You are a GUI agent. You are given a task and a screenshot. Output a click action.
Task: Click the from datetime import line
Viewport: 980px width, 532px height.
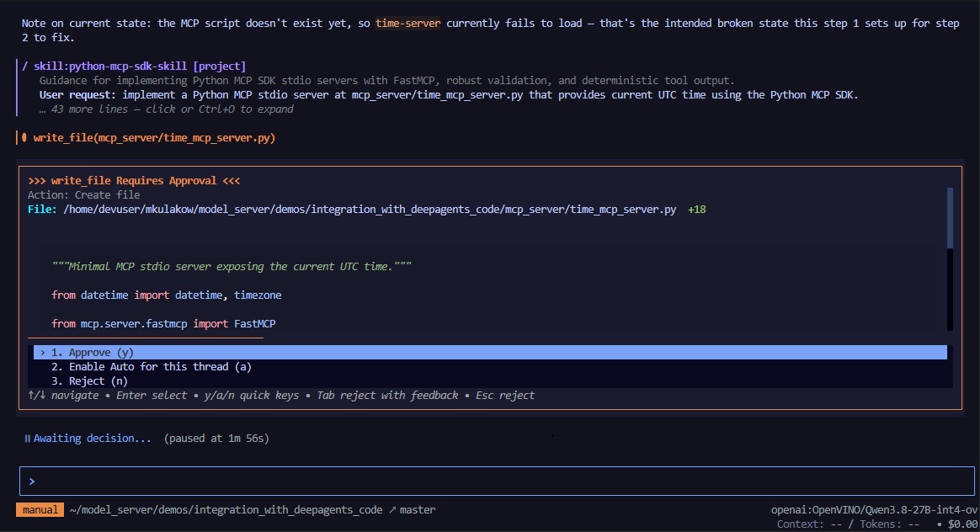click(x=166, y=295)
